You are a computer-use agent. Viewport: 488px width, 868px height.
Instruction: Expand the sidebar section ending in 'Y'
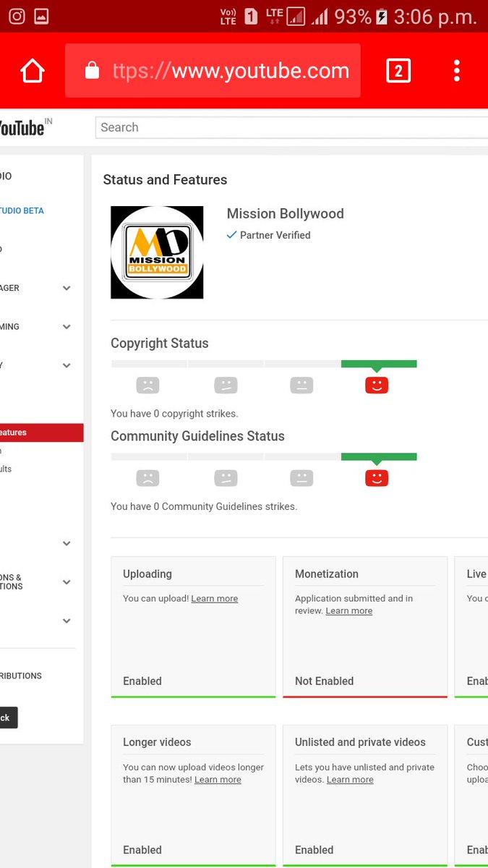tap(67, 365)
